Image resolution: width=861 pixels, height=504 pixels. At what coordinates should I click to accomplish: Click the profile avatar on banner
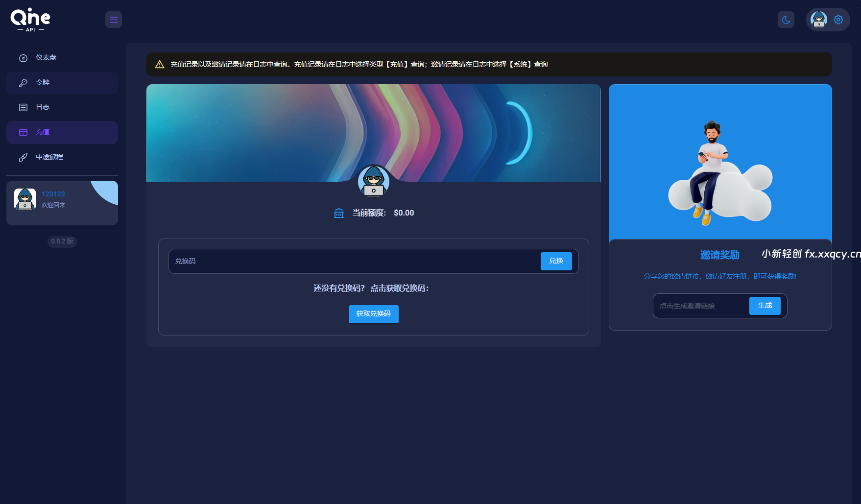point(374,181)
